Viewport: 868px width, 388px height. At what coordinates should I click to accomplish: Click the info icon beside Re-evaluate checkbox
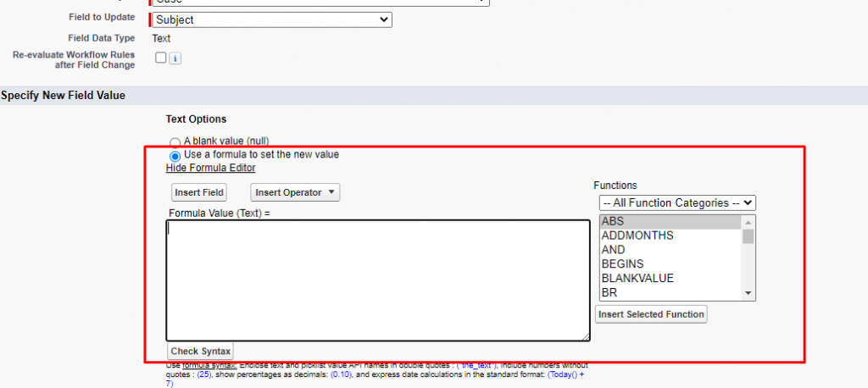point(175,58)
